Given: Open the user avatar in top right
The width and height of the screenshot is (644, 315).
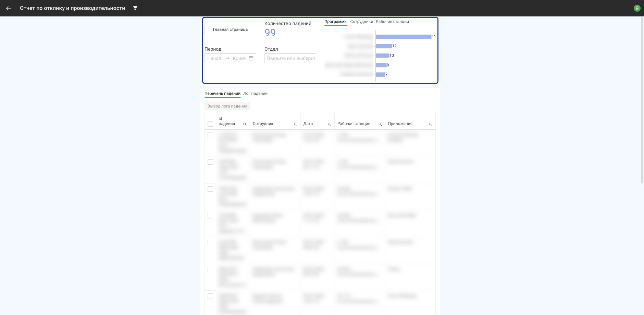Looking at the screenshot, I should 637,8.
